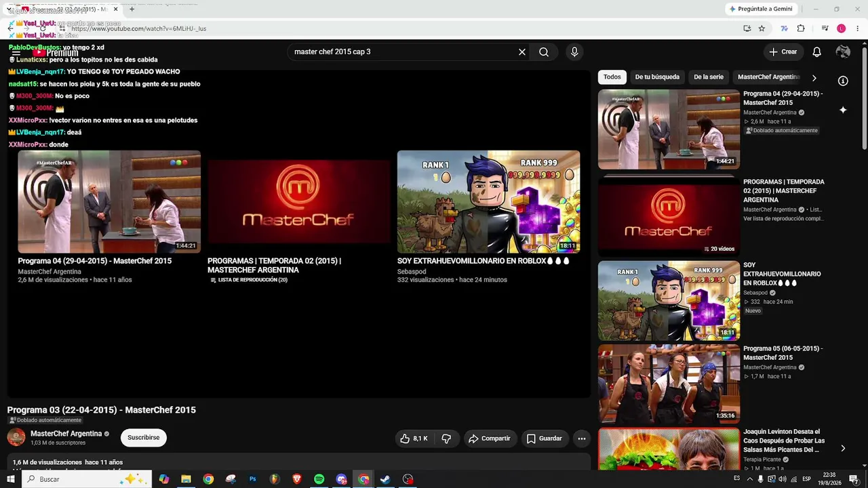Switch ESP keyboard language indicator
The image size is (868, 488).
[807, 479]
